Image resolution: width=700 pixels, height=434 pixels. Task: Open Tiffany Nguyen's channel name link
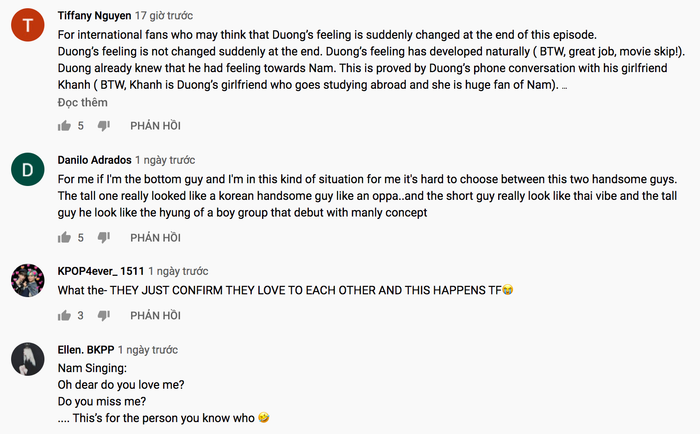(x=93, y=16)
